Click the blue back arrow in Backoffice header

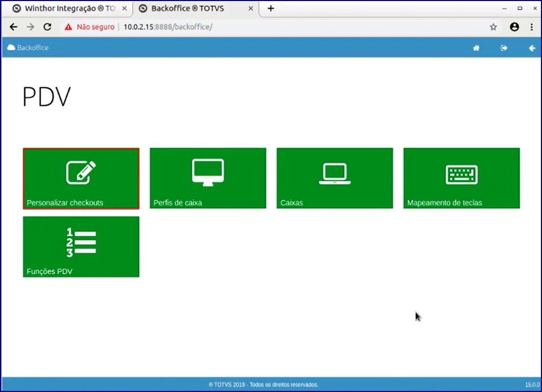(x=532, y=48)
